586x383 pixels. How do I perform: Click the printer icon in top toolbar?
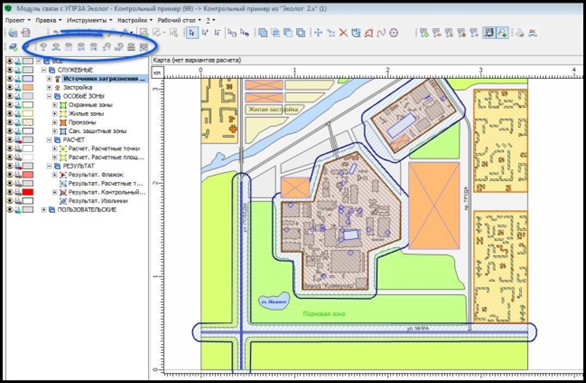tap(519, 33)
